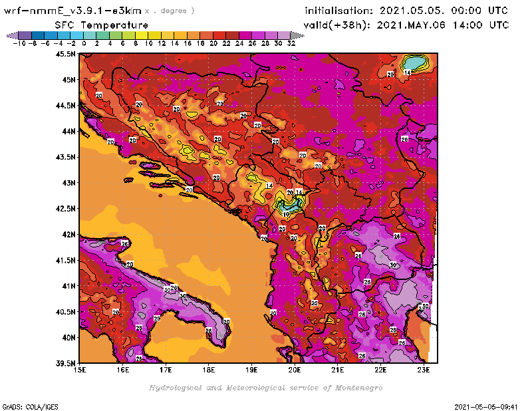
Task: Click the '10' contour label on the map
Action: [286, 214]
